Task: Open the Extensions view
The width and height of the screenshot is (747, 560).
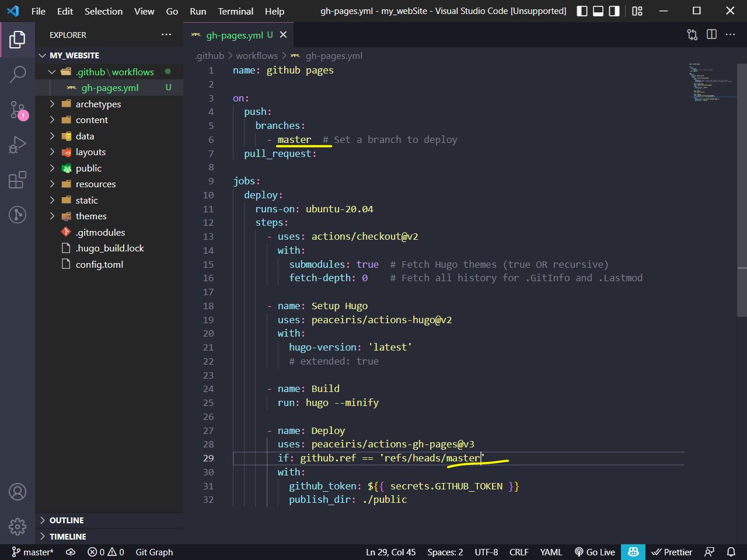Action: (18, 180)
